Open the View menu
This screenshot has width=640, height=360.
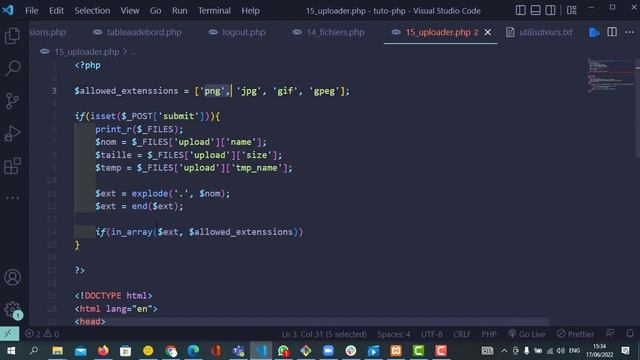(130, 11)
